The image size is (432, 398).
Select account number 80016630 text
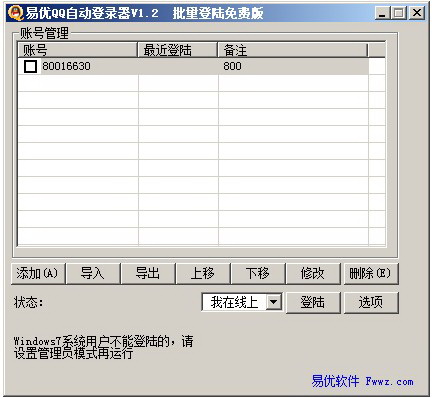click(66, 66)
